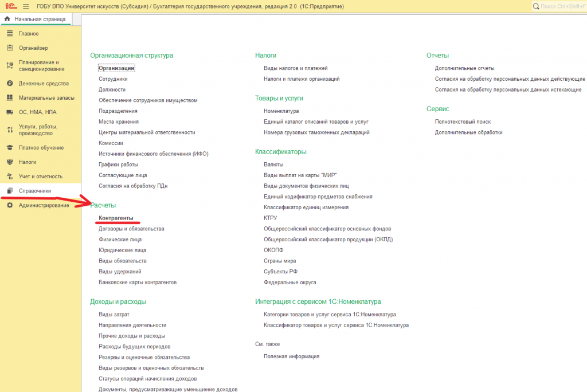Open Полнотекстовый поиск service link
This screenshot has width=587, height=392.
point(463,121)
